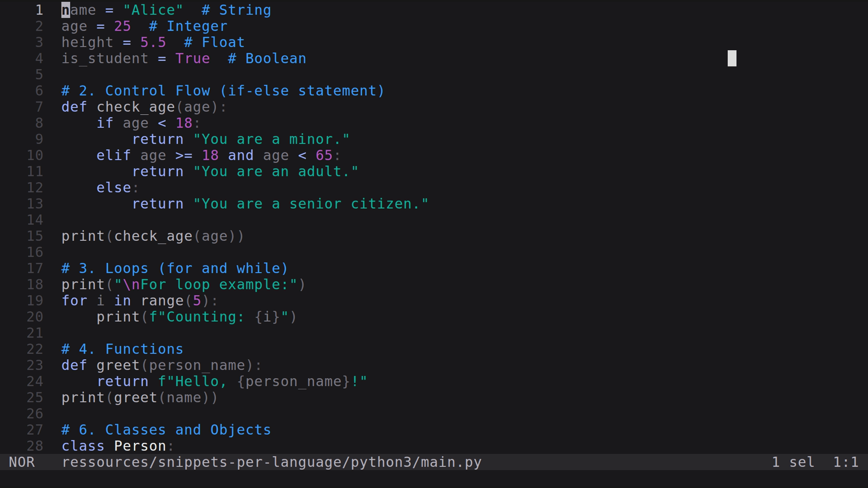Click the elif keyword on line 10
The width and height of the screenshot is (868, 488).
point(113,155)
